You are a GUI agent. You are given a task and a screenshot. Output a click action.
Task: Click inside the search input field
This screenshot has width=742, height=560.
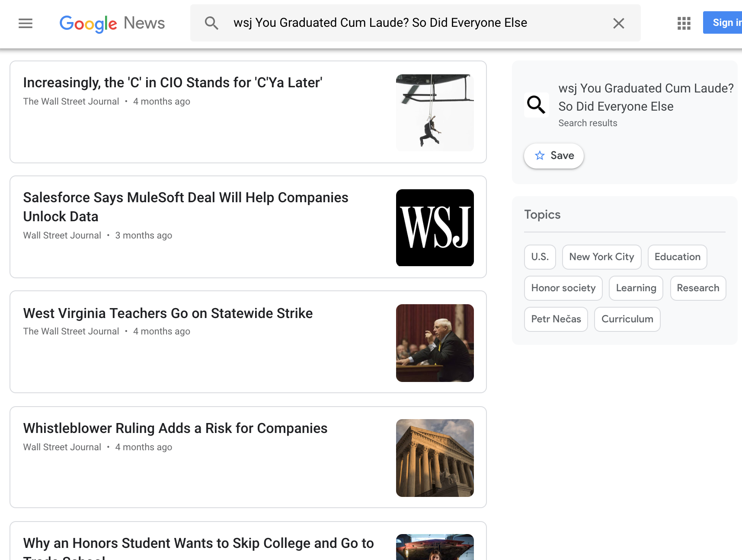(389, 22)
